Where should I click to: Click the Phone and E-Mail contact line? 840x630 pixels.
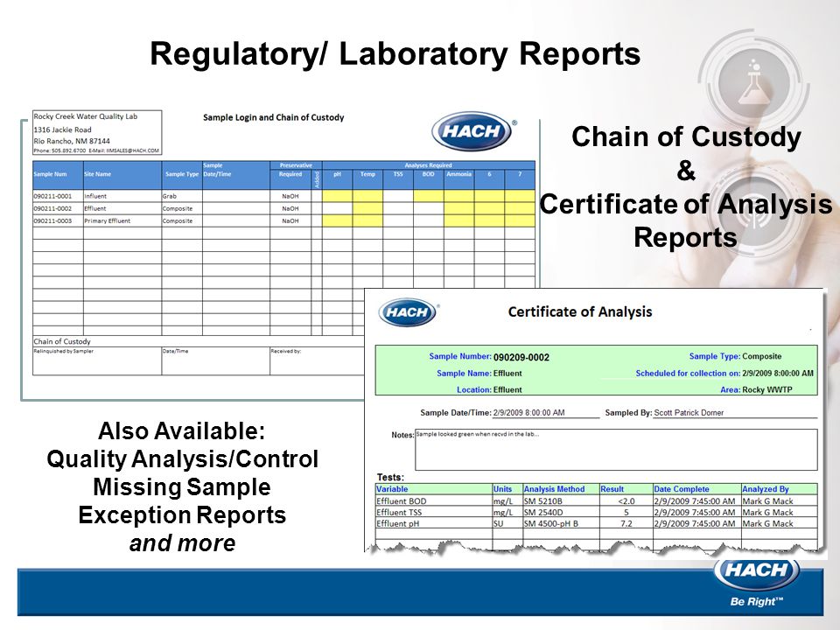(x=96, y=150)
